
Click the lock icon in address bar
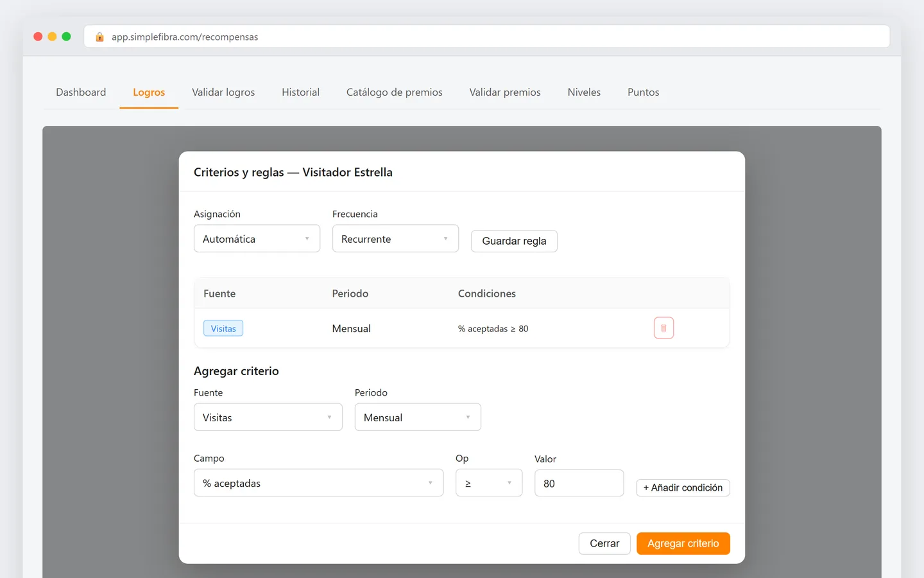click(99, 37)
